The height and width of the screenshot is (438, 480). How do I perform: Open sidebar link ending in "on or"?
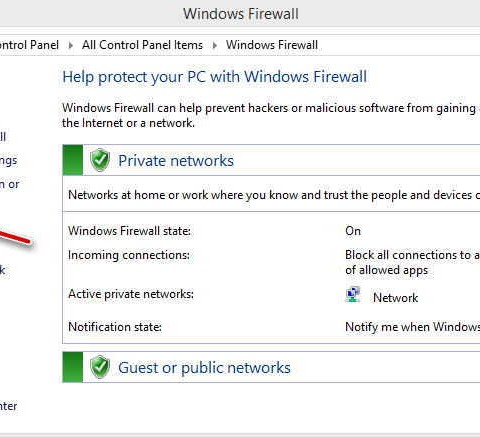tap(9, 184)
